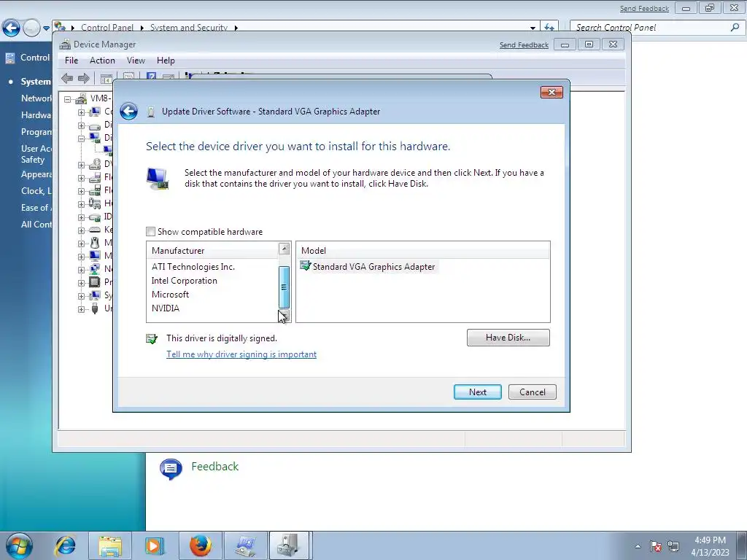The image size is (747, 560).
Task: Refresh the Control Panel address bar
Action: (549, 28)
